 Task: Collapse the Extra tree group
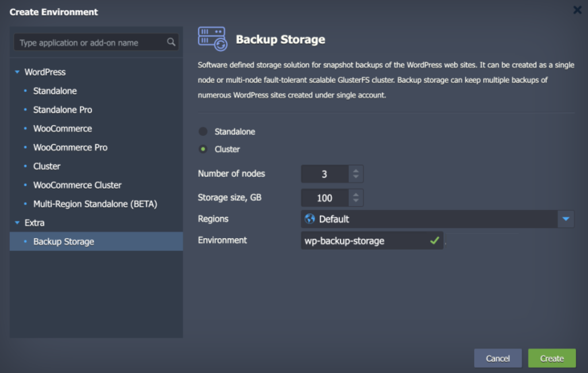coord(17,223)
